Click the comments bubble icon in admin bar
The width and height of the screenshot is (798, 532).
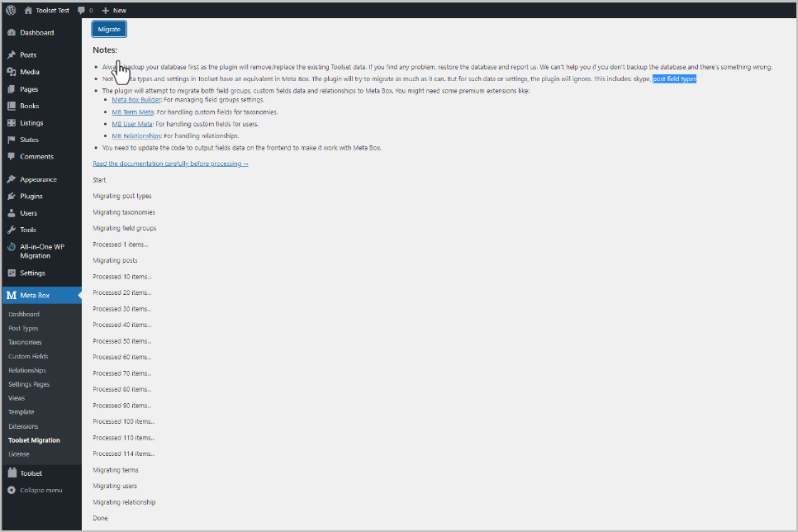pos(81,10)
